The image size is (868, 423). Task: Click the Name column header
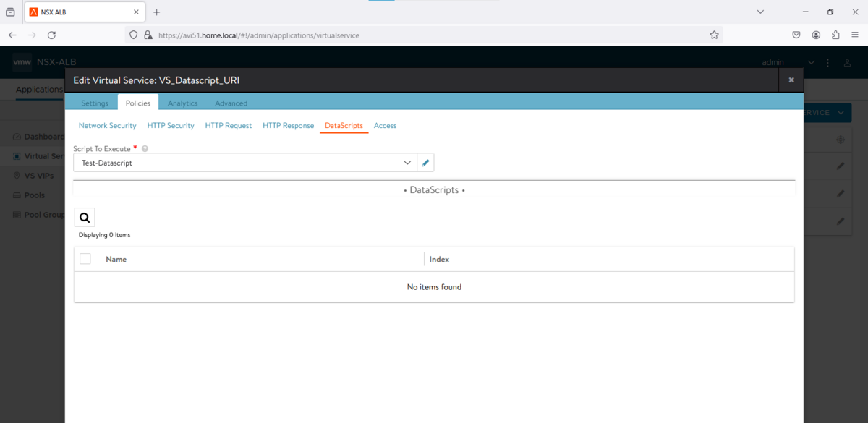(116, 259)
